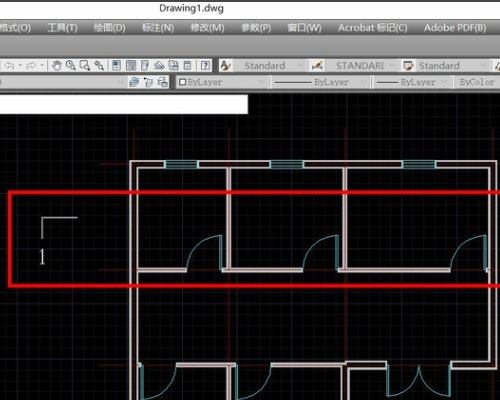Image resolution: width=500 pixels, height=400 pixels.
Task: Open the DesignCenter icon
Action: pos(131,66)
